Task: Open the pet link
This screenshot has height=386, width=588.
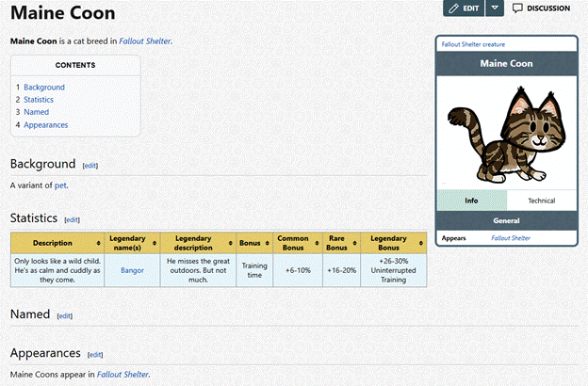Action: coord(60,185)
